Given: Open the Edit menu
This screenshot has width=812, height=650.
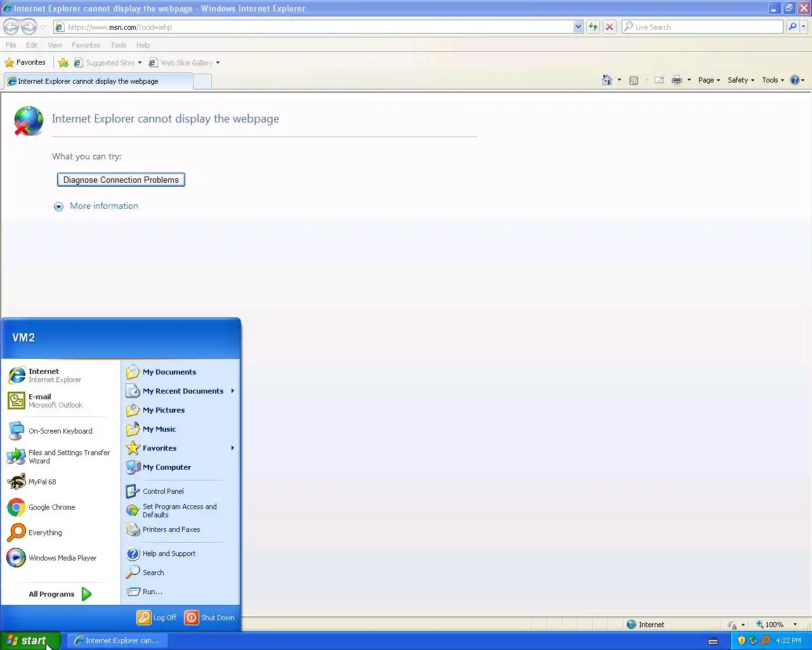Looking at the screenshot, I should 32,45.
